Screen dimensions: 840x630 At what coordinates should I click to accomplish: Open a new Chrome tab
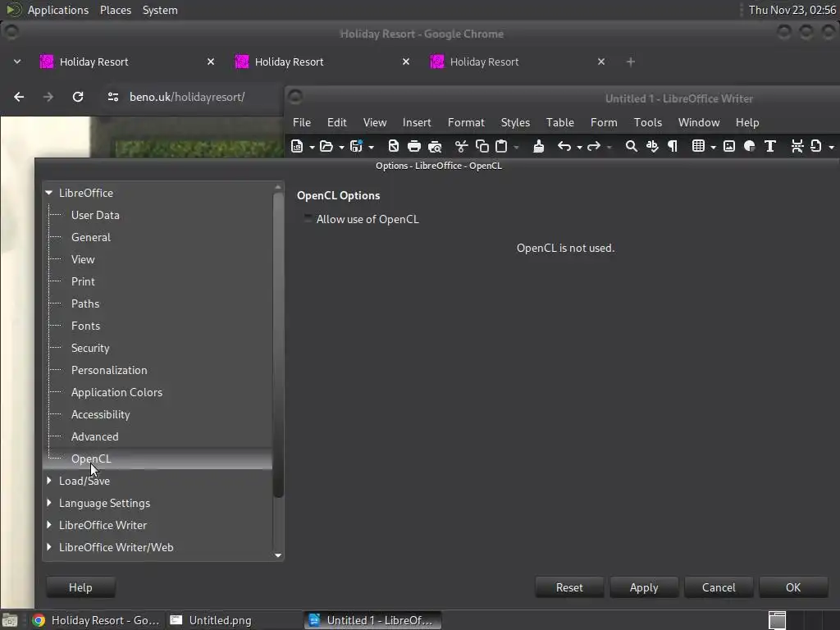pyautogui.click(x=631, y=62)
